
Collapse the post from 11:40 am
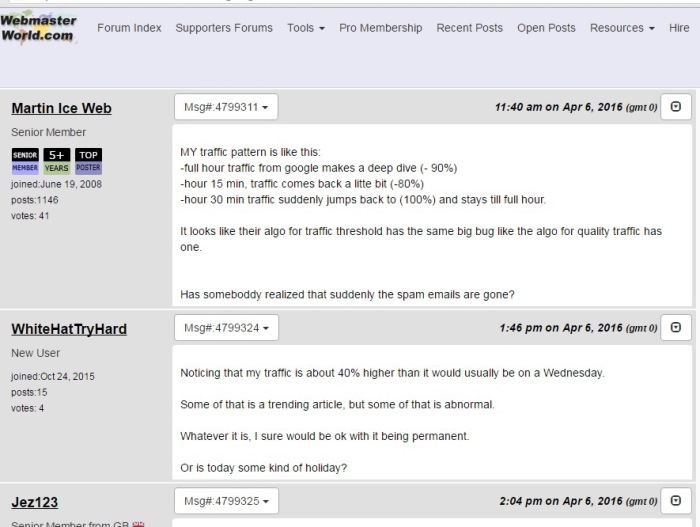coord(676,107)
